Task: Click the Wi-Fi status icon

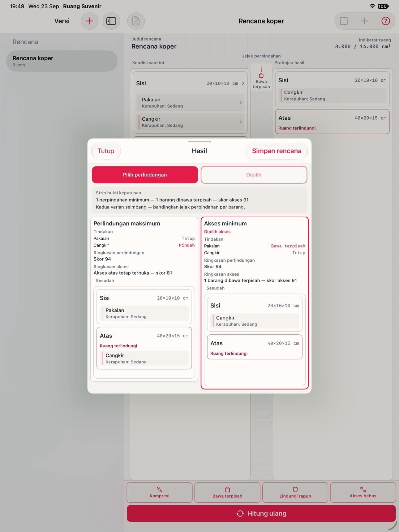Action: 372,6
